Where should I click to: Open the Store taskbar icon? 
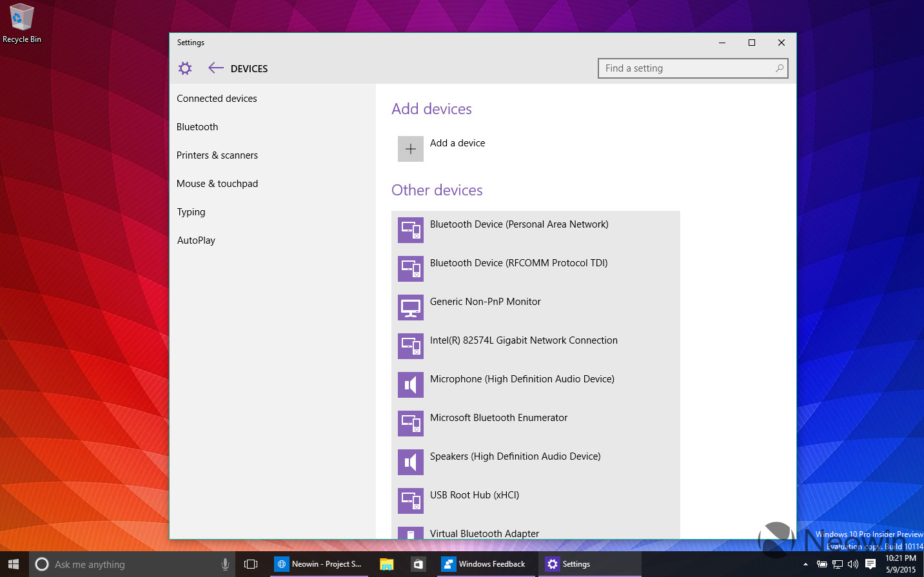pos(418,564)
